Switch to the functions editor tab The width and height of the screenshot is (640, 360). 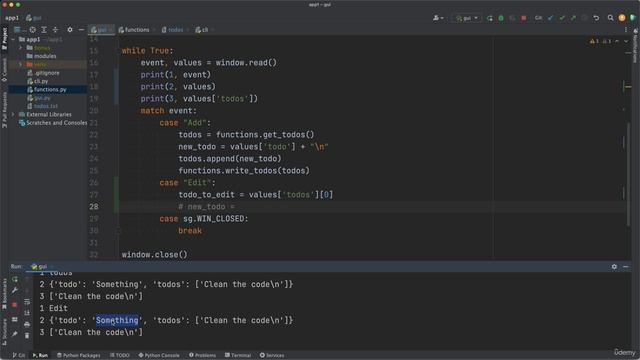point(136,30)
